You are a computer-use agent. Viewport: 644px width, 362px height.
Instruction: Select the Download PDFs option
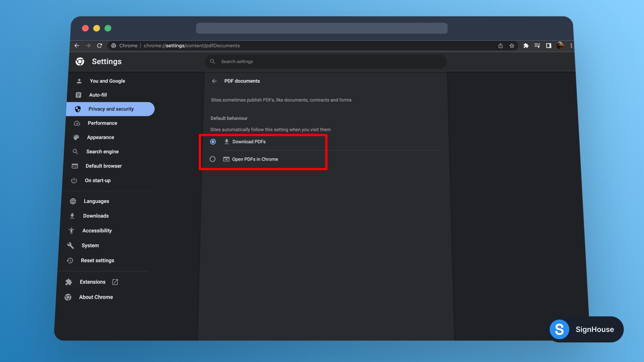coord(213,142)
